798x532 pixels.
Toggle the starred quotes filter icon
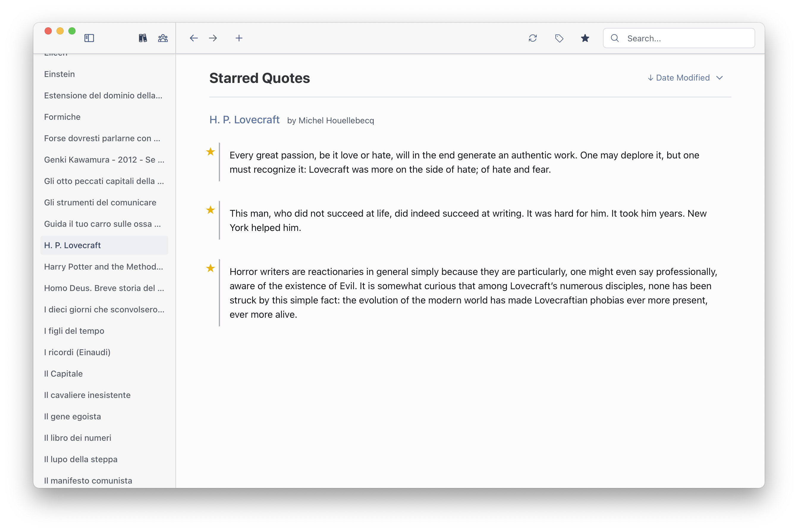pos(585,38)
